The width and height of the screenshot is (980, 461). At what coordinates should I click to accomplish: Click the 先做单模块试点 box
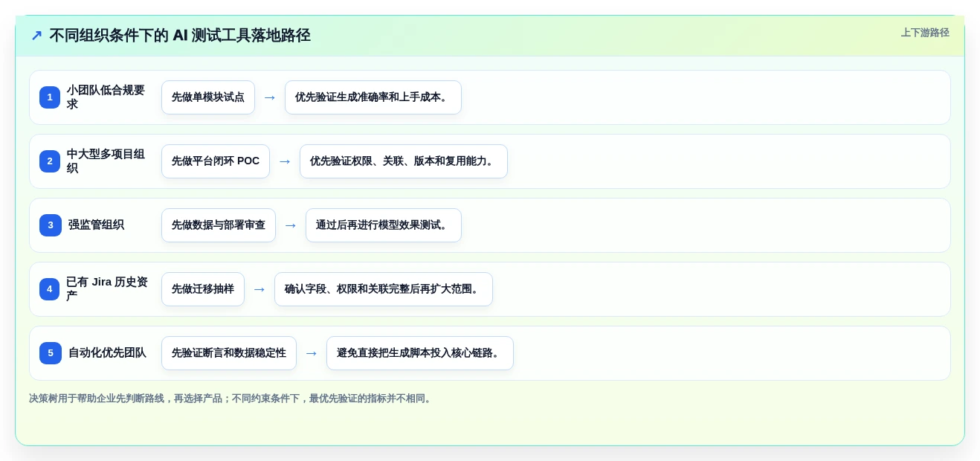[x=208, y=97]
